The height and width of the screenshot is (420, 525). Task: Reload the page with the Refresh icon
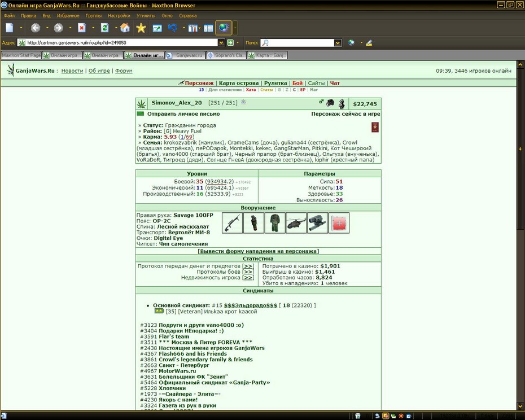[105, 28]
